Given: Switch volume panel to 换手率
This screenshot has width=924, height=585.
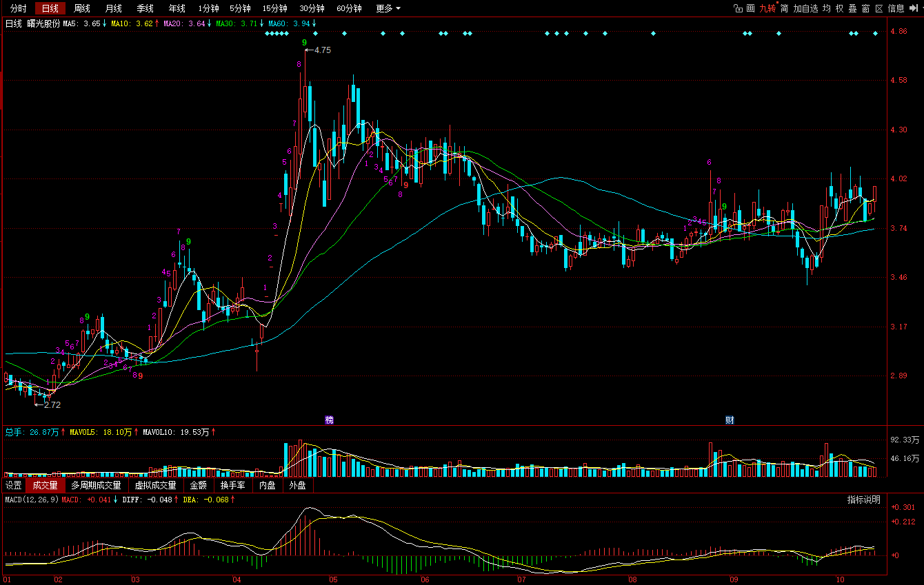Looking at the screenshot, I should (x=233, y=485).
